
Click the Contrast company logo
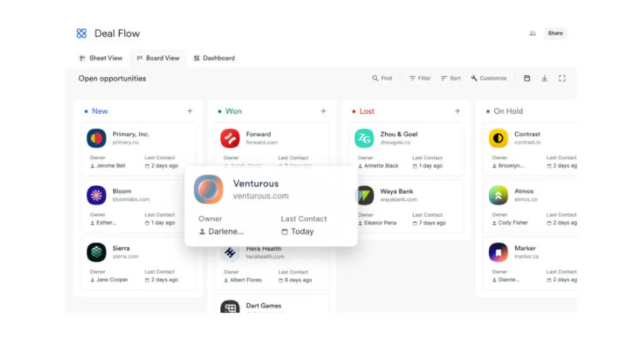[x=499, y=138]
